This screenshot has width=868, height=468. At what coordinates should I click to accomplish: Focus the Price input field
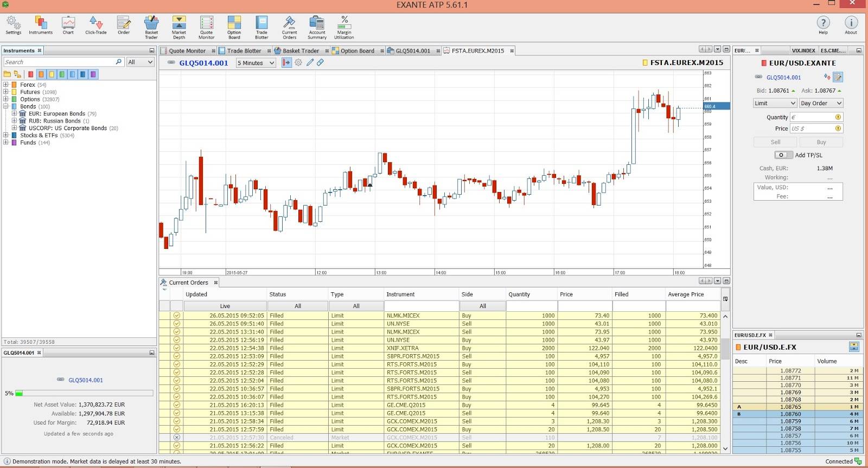pos(816,129)
